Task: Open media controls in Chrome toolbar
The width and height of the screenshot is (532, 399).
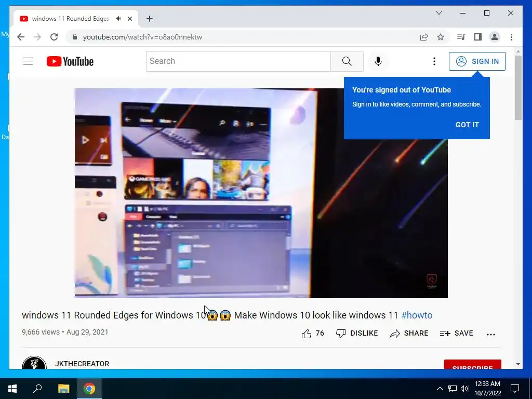Action: 461,37
